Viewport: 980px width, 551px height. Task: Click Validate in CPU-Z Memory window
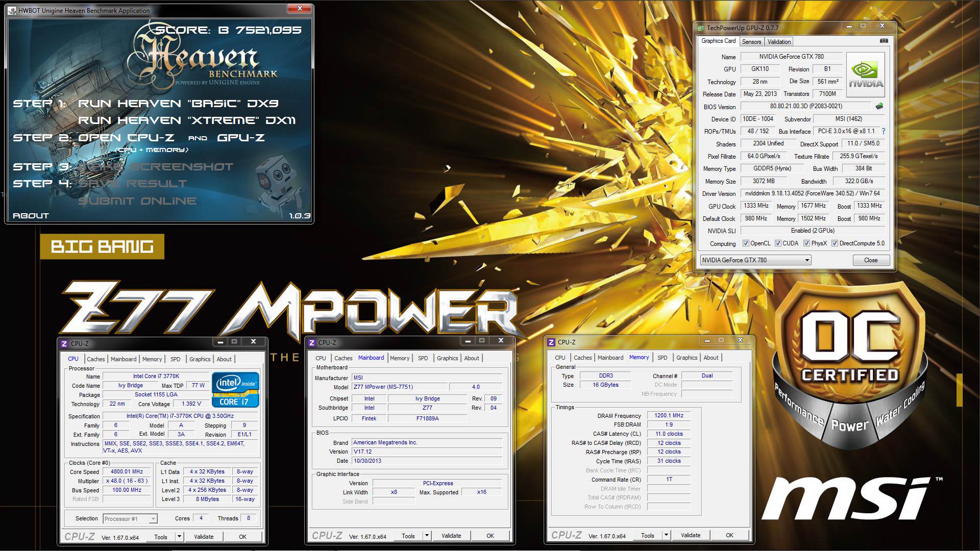click(691, 535)
